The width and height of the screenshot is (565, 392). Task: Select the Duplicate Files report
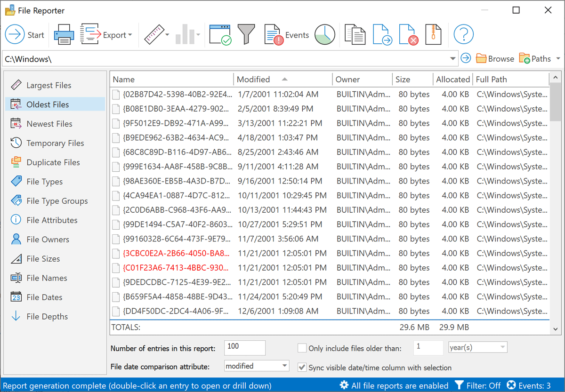55,162
